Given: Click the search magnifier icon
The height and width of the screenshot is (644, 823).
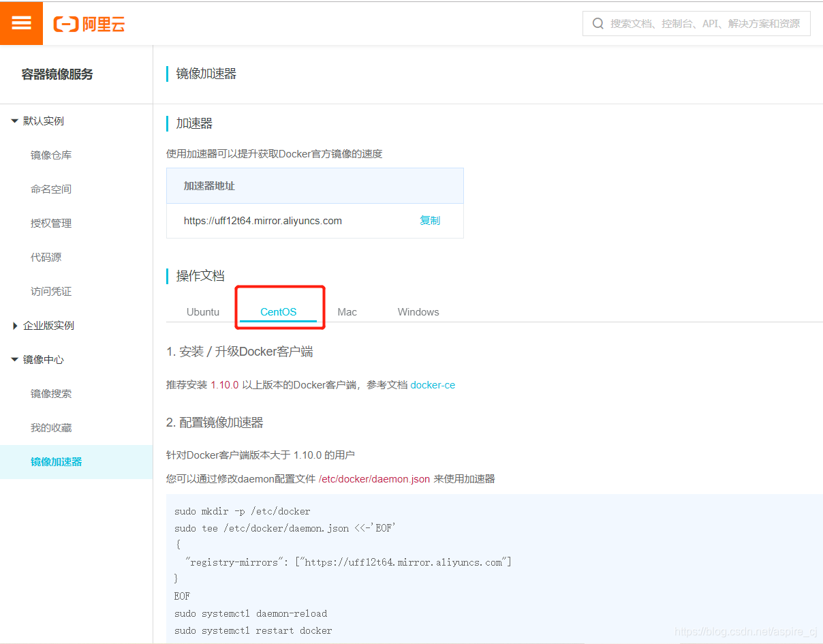Looking at the screenshot, I should coord(598,24).
